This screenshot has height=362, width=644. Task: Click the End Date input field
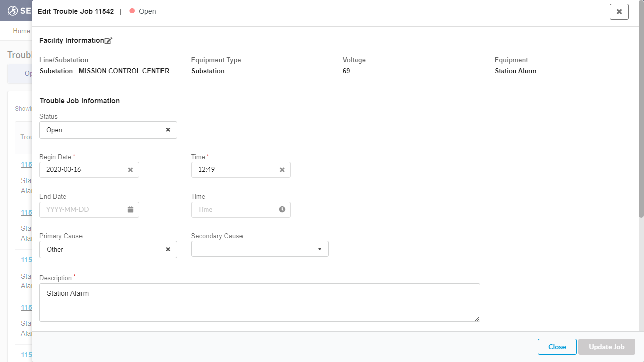[x=83, y=209]
